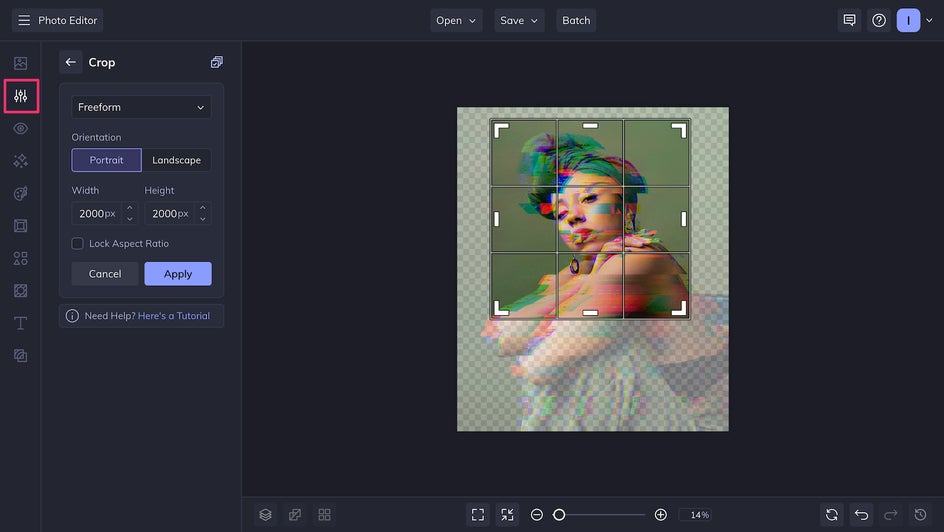Open the Graphics shapes sidebar icon
The height and width of the screenshot is (532, 944).
pos(20,258)
